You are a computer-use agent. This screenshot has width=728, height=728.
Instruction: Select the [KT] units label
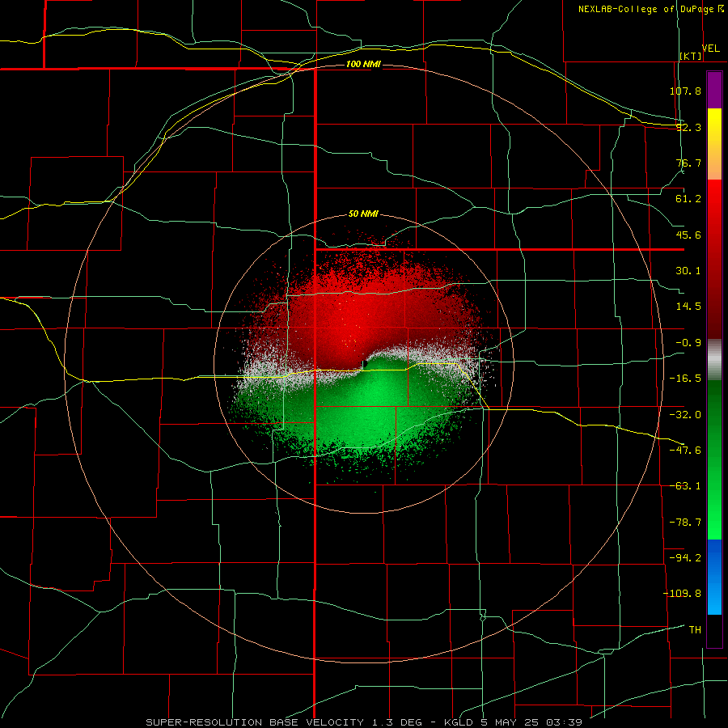691,56
